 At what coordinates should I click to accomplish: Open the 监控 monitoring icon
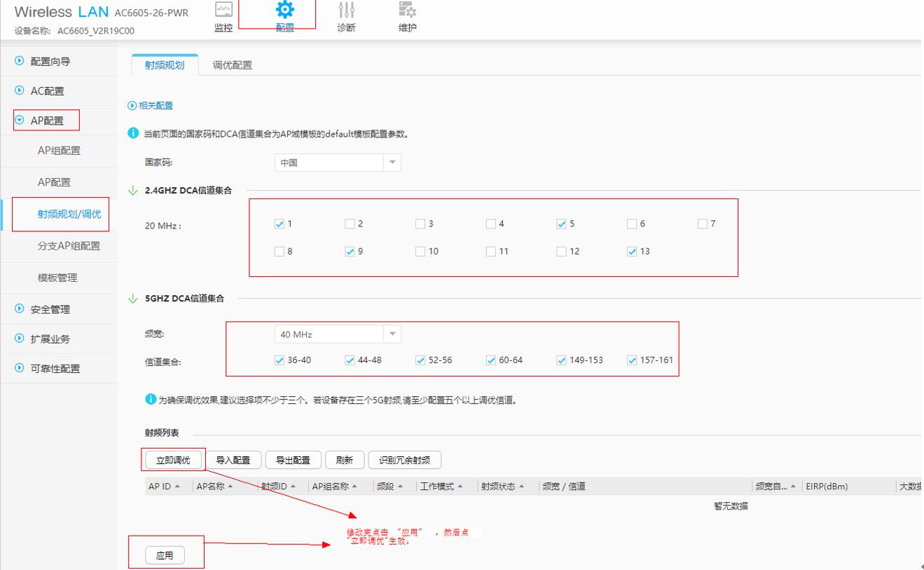[223, 10]
